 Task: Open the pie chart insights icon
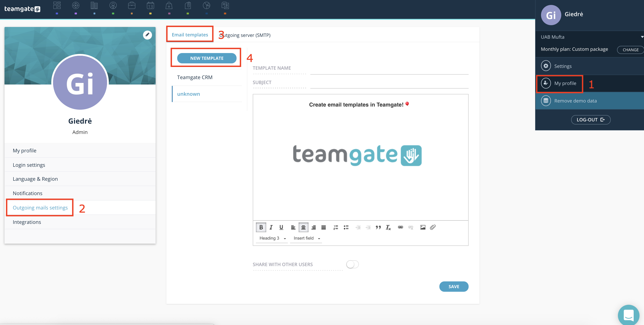point(206,5)
